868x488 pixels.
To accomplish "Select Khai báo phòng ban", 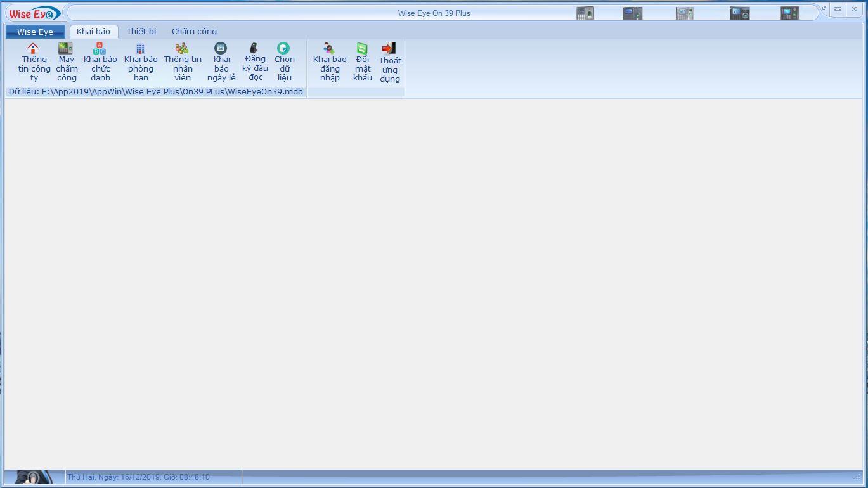I will point(141,62).
